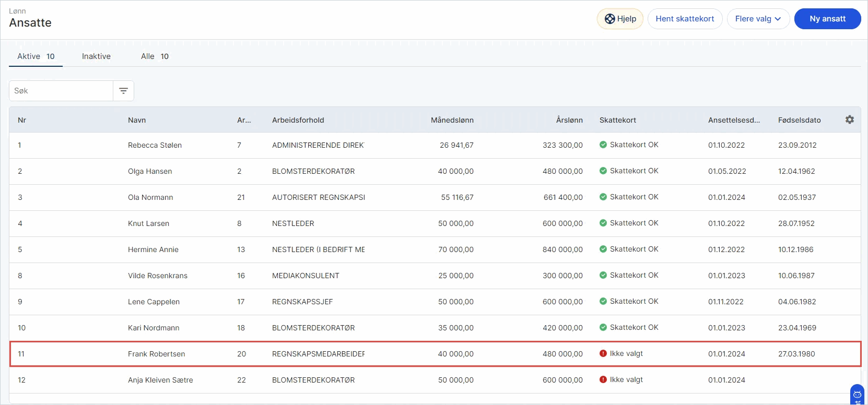Click red warning icon on Anja Kleiven Sætre row

tap(603, 379)
